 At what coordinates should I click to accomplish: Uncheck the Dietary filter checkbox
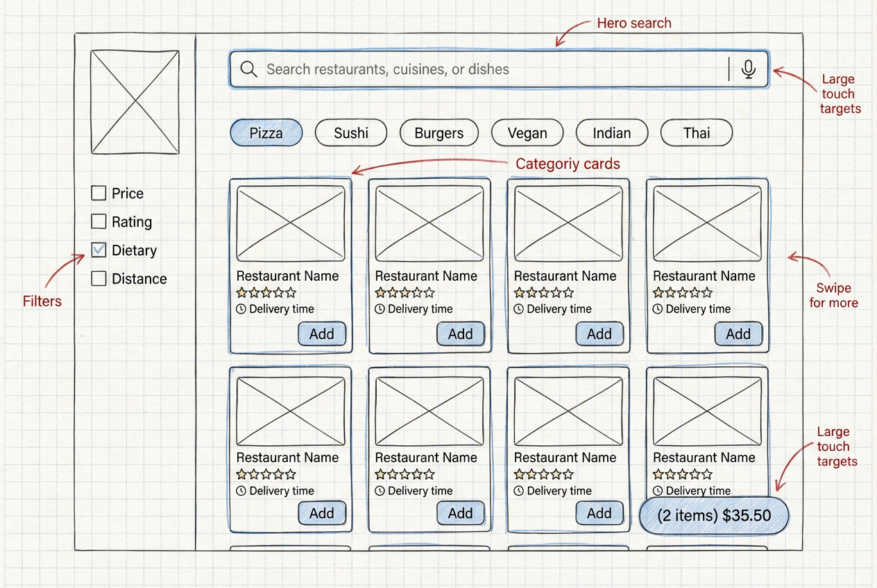pyautogui.click(x=99, y=250)
